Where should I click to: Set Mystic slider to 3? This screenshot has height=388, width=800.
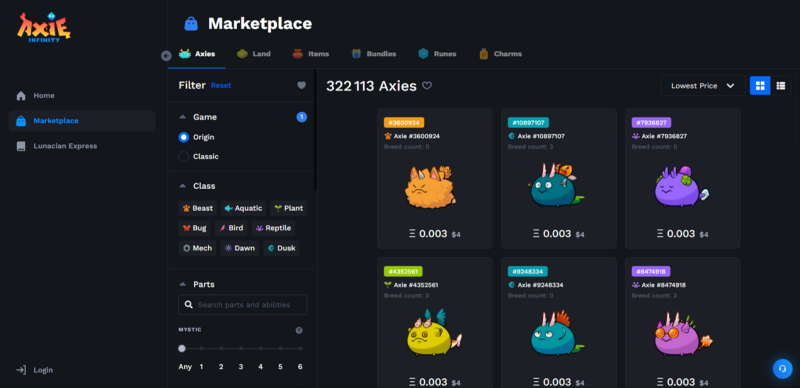click(241, 349)
